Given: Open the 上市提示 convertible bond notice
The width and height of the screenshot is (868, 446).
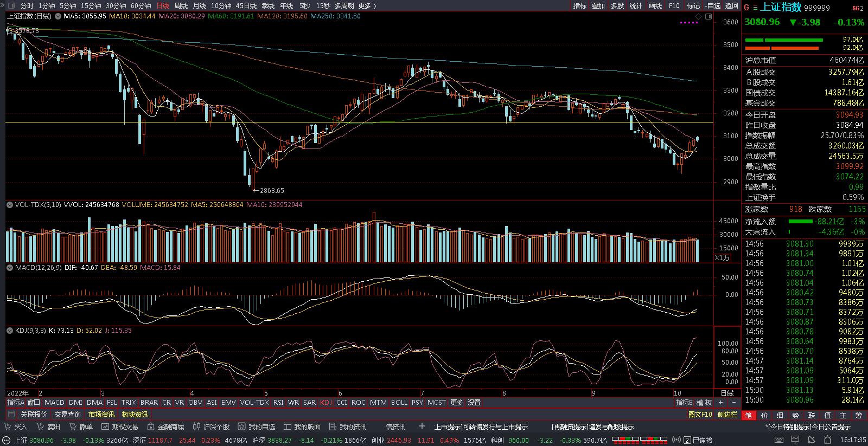Looking at the screenshot, I should click(x=481, y=427).
